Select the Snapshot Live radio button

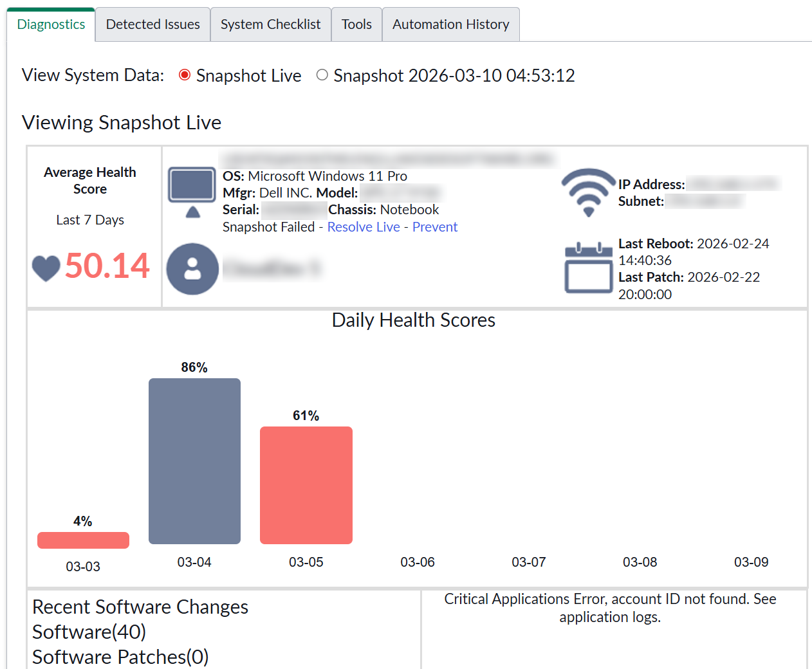tap(185, 75)
